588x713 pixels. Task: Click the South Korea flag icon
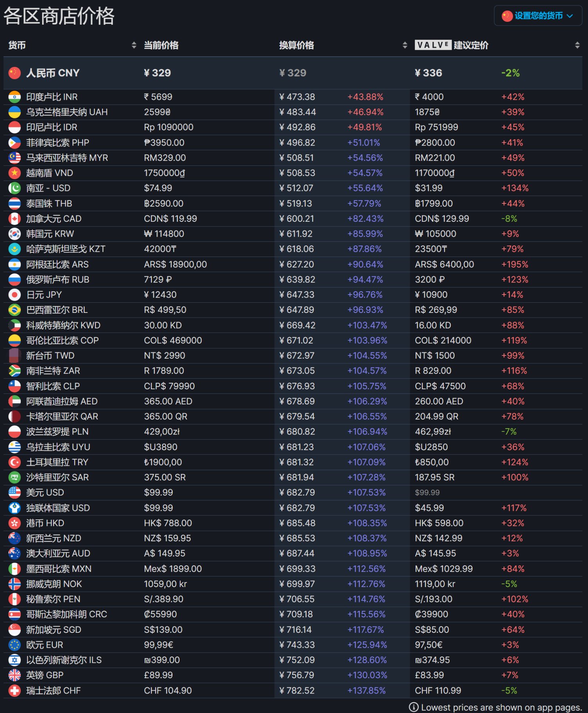14,234
